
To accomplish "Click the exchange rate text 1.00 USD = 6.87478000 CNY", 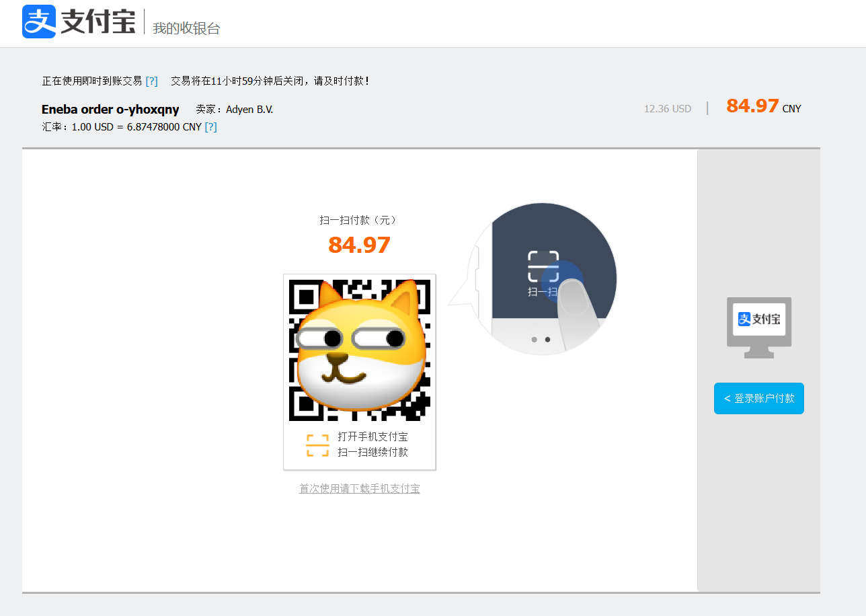I will pos(136,126).
